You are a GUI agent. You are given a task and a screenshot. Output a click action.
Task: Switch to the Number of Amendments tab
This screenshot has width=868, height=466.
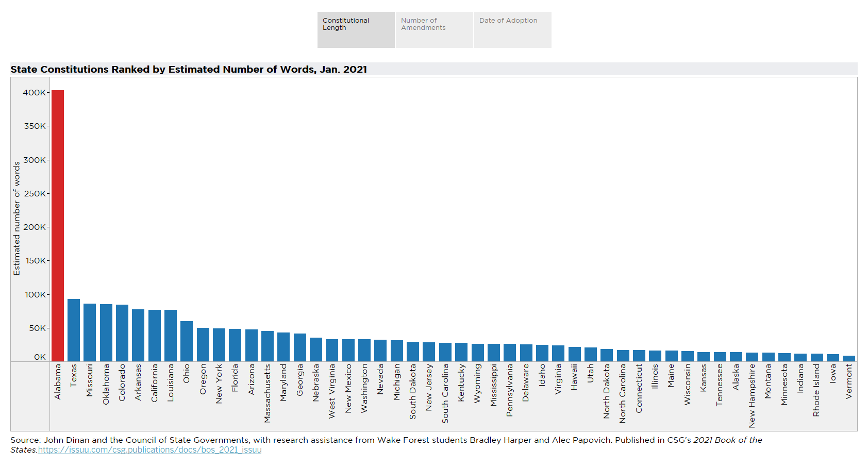(434, 30)
